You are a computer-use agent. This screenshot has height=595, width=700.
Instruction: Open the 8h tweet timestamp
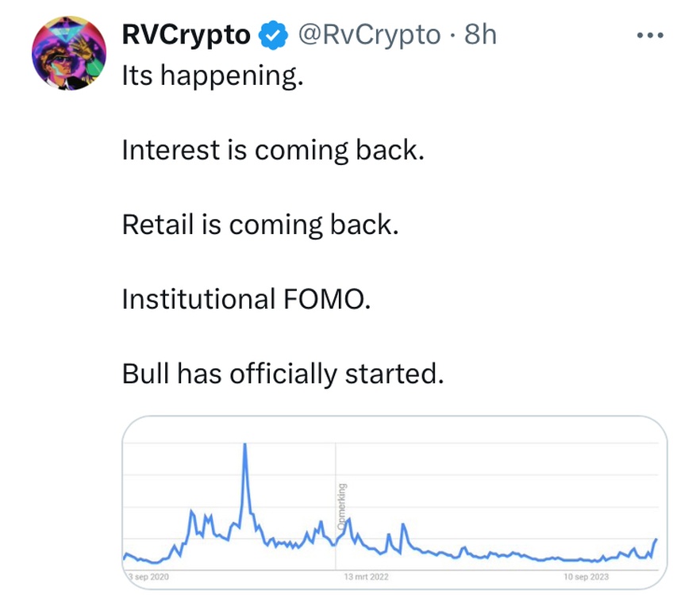pyautogui.click(x=480, y=34)
